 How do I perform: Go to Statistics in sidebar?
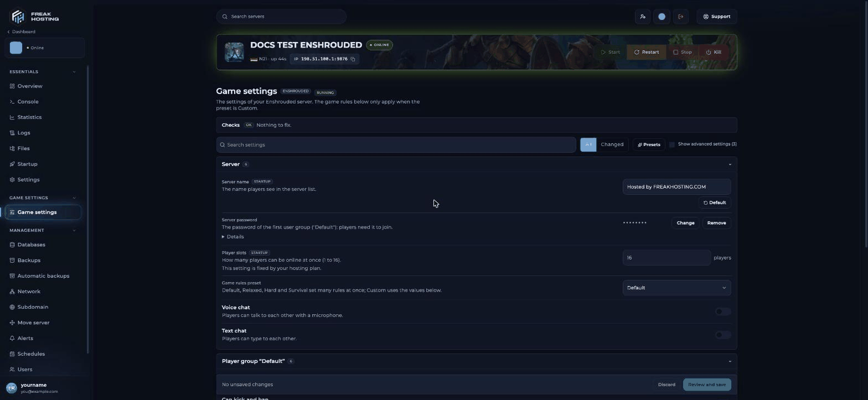[29, 117]
